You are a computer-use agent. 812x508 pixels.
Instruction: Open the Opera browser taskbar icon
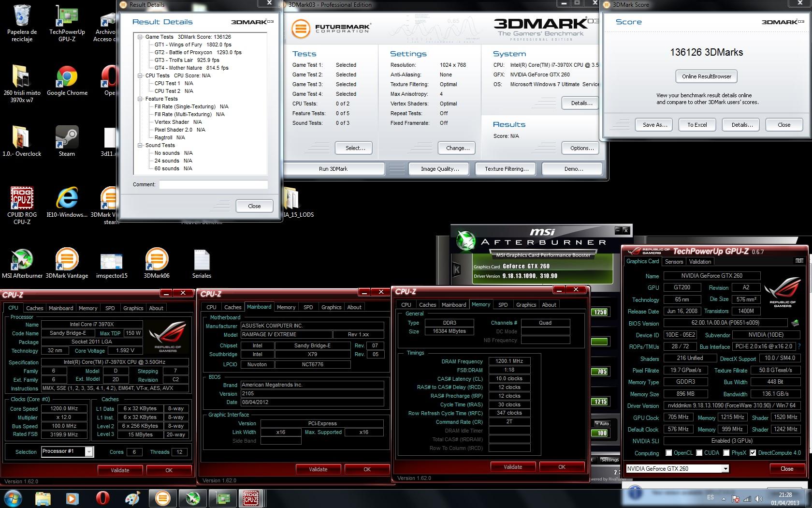click(x=102, y=498)
